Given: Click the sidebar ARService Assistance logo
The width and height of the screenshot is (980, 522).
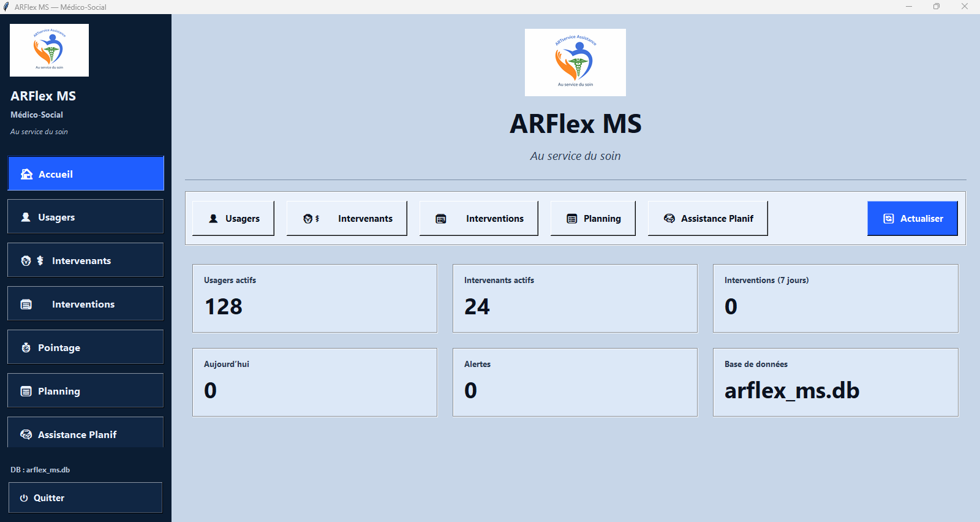Looking at the screenshot, I should tap(49, 50).
